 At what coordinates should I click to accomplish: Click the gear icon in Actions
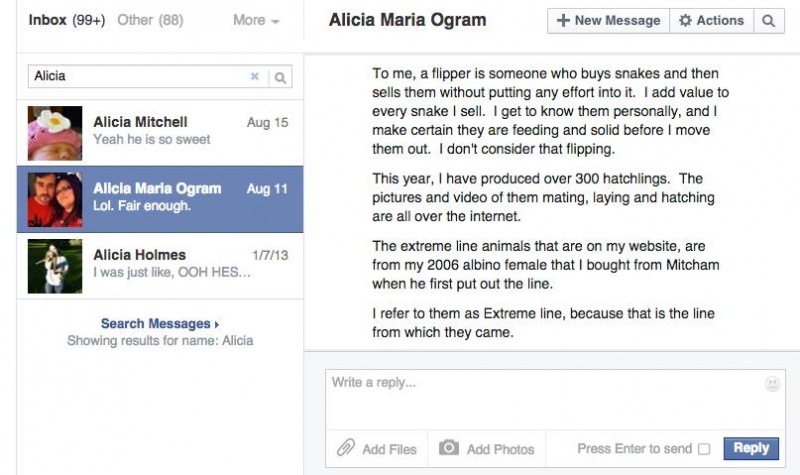pyautogui.click(x=685, y=20)
